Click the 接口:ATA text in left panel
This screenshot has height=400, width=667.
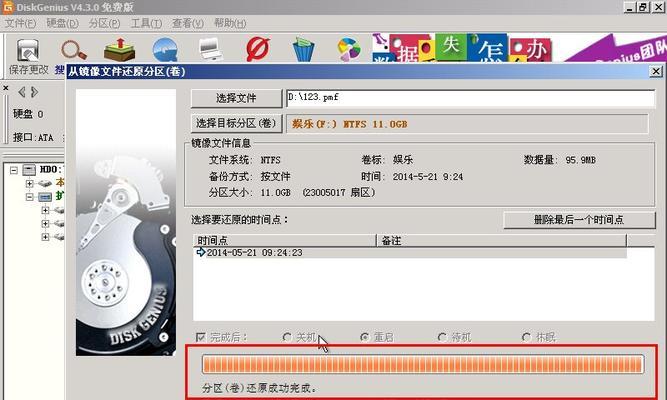(33, 137)
